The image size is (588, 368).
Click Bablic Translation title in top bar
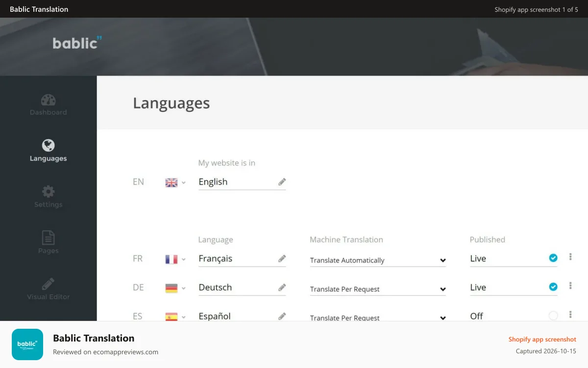point(39,9)
